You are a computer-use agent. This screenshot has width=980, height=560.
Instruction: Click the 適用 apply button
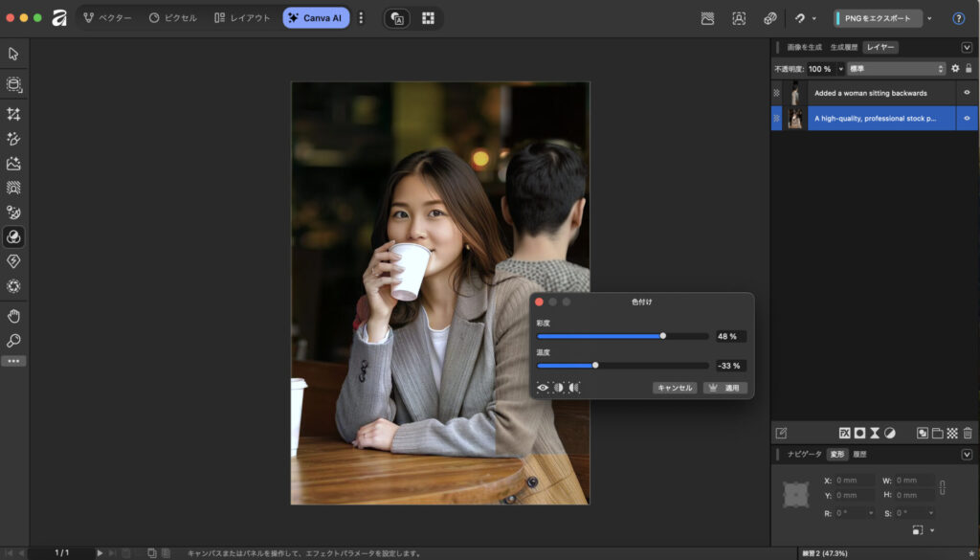[724, 388]
